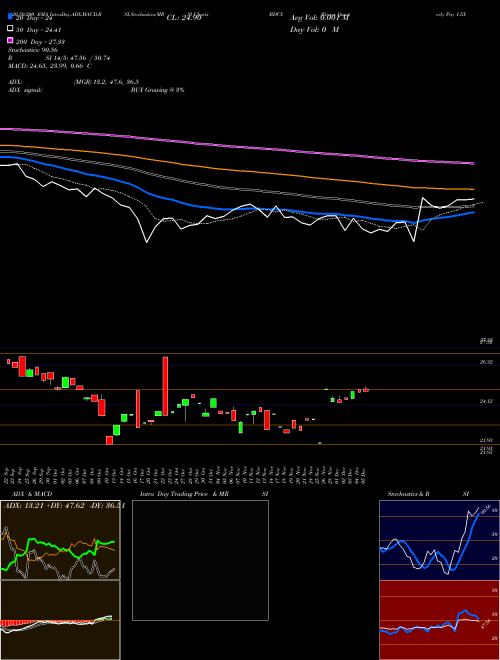500x660 pixels.
Task: Click the 'BUY Growing @ 3%' signal text
Action: click(x=157, y=90)
